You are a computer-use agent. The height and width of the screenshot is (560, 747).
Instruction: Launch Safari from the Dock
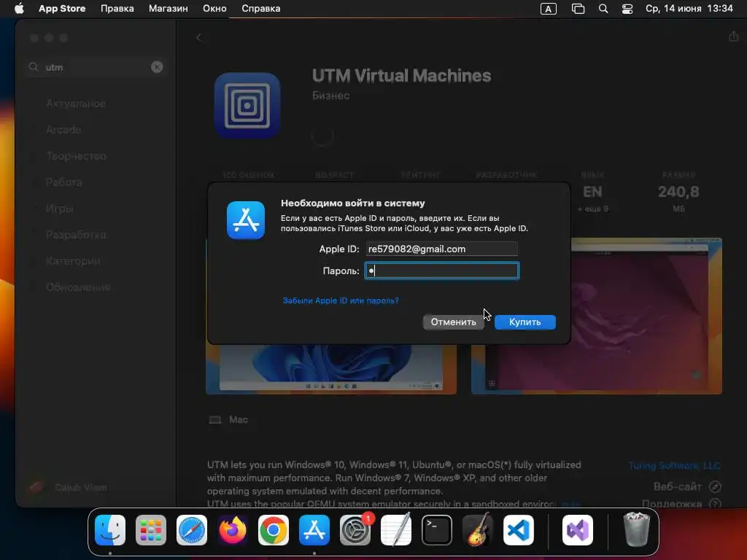tap(192, 530)
